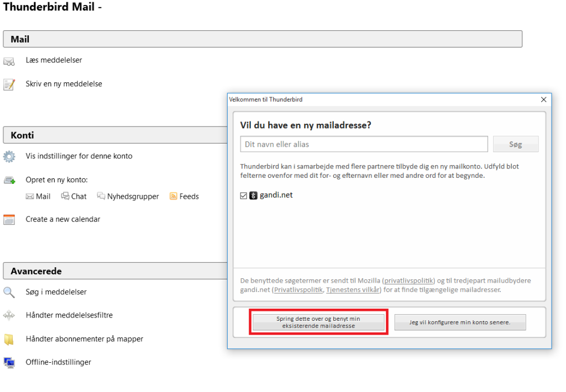Click the new calendar icon
The image size is (566, 392).
[9, 219]
